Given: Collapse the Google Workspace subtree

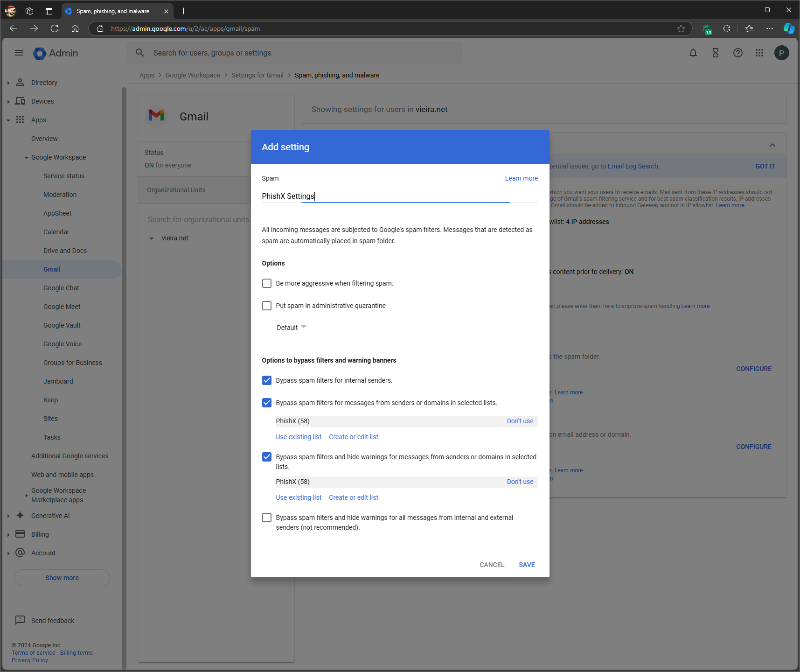Looking at the screenshot, I should click(x=27, y=158).
